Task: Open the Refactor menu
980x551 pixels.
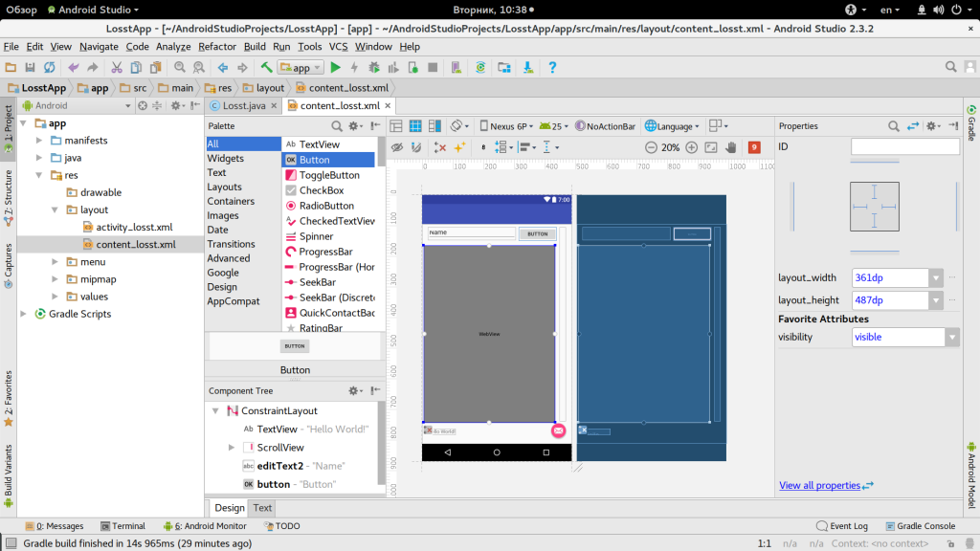Action: pos(217,47)
